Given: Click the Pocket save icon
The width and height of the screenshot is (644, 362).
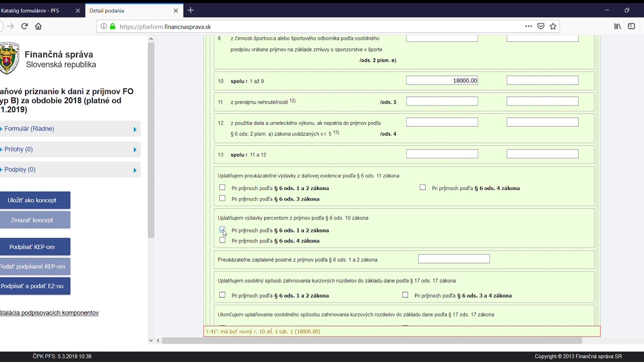Looking at the screenshot, I should [541, 26].
